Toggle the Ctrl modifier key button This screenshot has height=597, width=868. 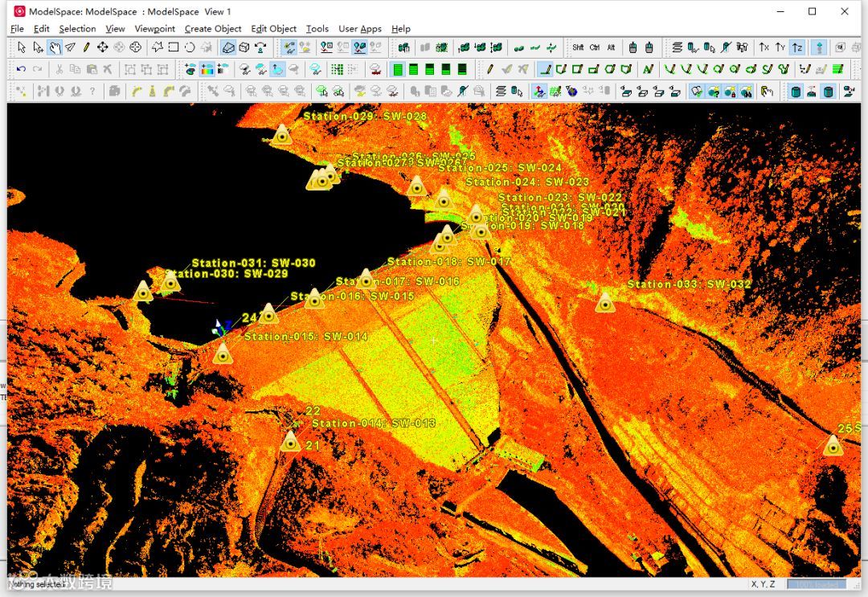coord(595,48)
